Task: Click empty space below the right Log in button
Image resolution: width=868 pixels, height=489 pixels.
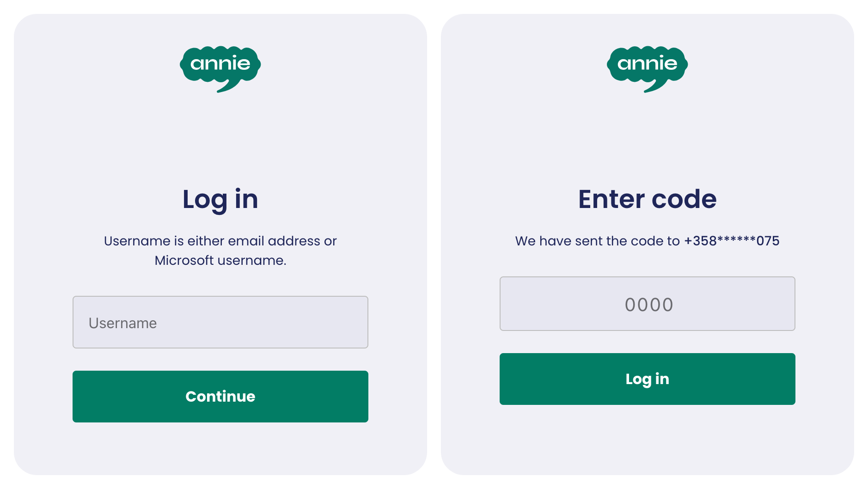Action: 647,439
